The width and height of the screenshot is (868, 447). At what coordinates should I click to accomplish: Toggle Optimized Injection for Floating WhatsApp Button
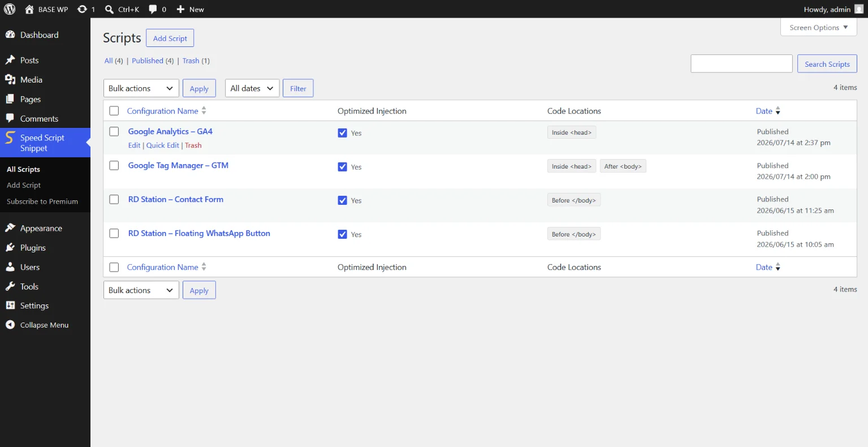[x=342, y=234]
